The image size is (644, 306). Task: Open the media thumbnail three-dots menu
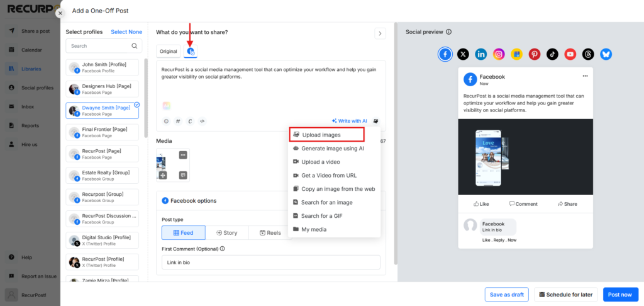[x=183, y=155]
